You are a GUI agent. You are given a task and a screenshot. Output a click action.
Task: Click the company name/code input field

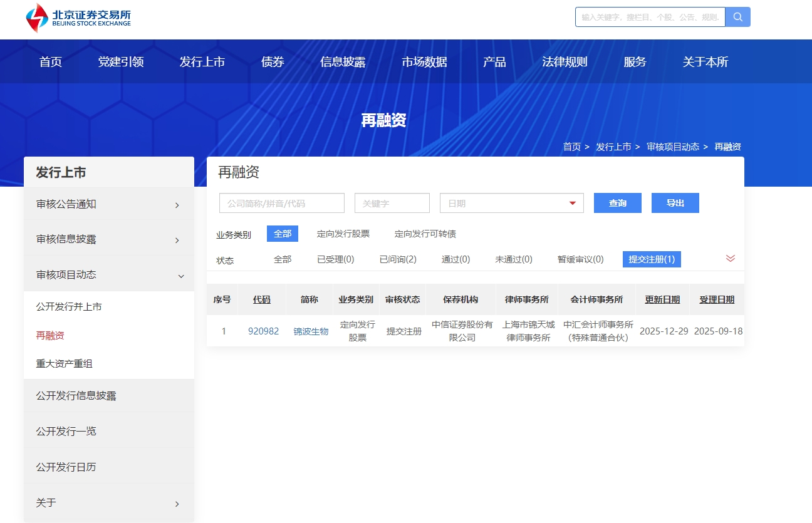tap(281, 203)
